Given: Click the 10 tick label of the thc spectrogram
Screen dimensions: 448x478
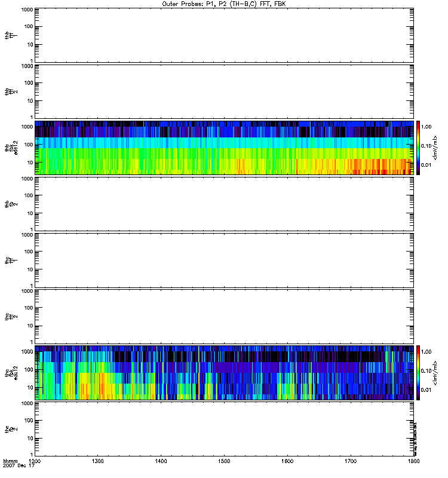Looking at the screenshot, I should click(x=30, y=388).
